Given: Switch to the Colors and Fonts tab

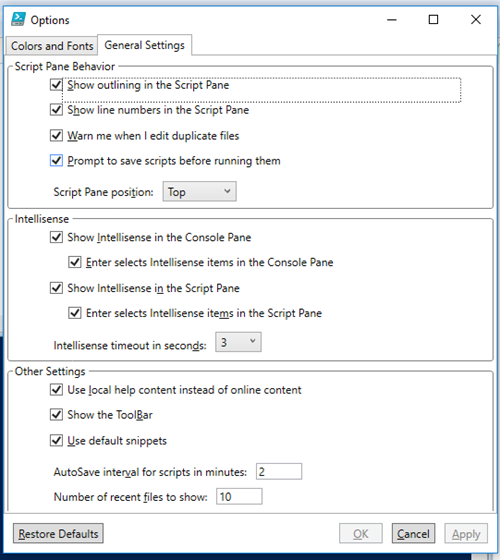Looking at the screenshot, I should (52, 46).
